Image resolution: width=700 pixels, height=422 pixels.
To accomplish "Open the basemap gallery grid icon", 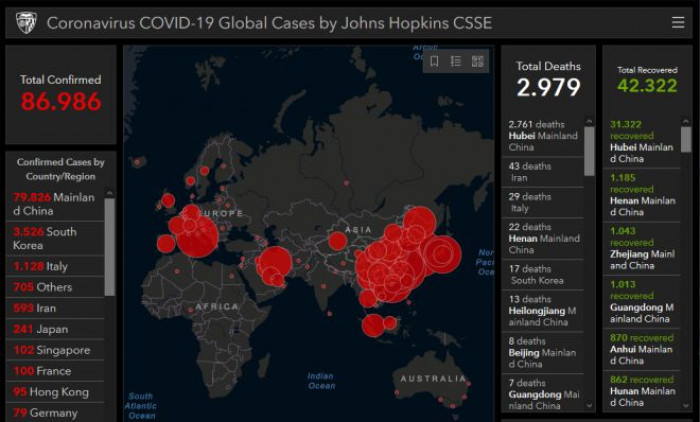I will (x=478, y=61).
